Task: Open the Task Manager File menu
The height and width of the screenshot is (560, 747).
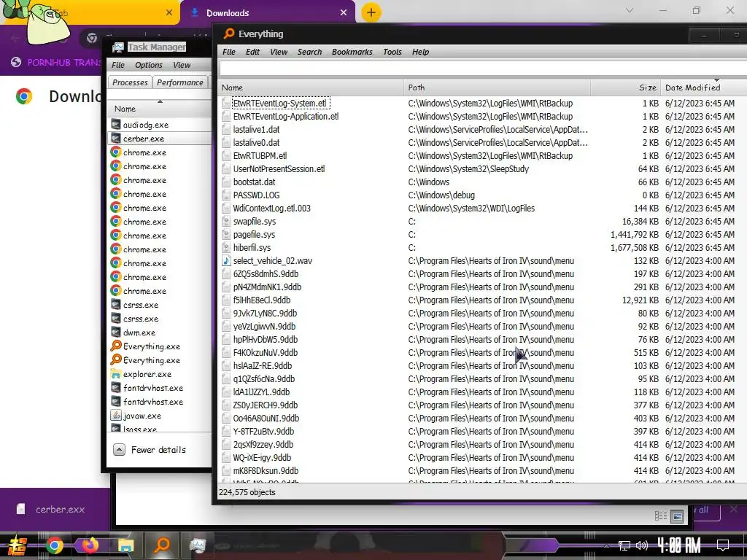Action: coord(117,65)
